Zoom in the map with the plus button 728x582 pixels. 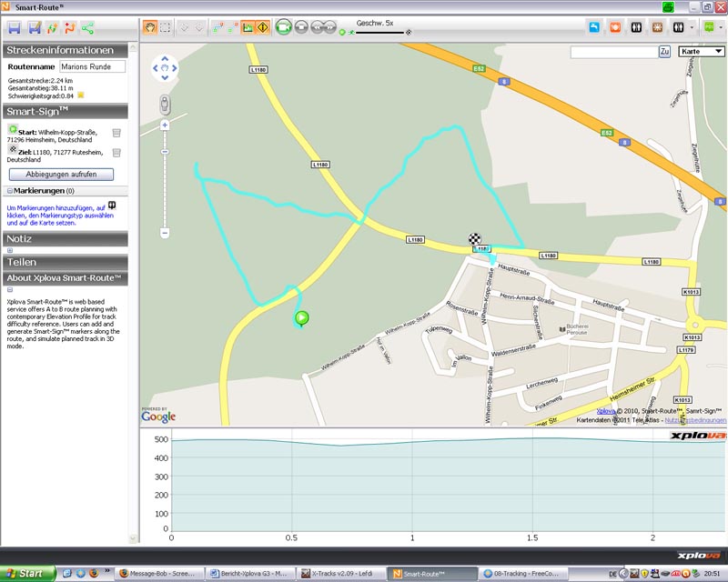click(165, 125)
